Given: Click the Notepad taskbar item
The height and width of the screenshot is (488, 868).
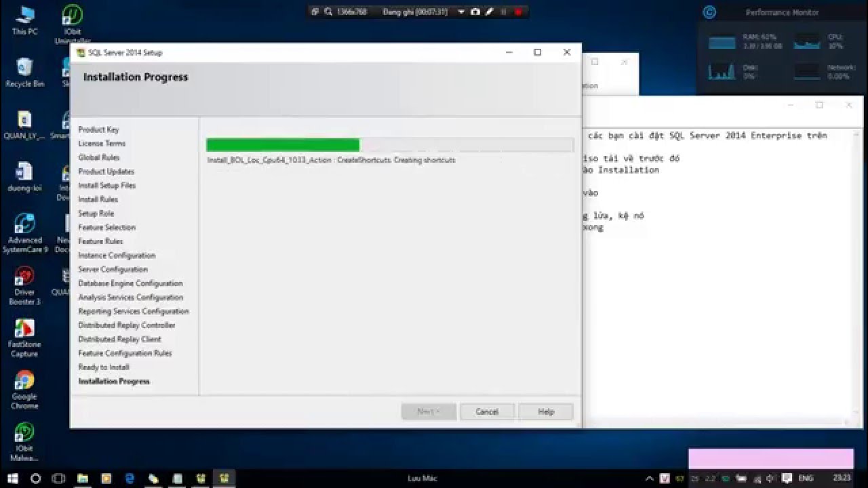Looking at the screenshot, I should click(177, 478).
